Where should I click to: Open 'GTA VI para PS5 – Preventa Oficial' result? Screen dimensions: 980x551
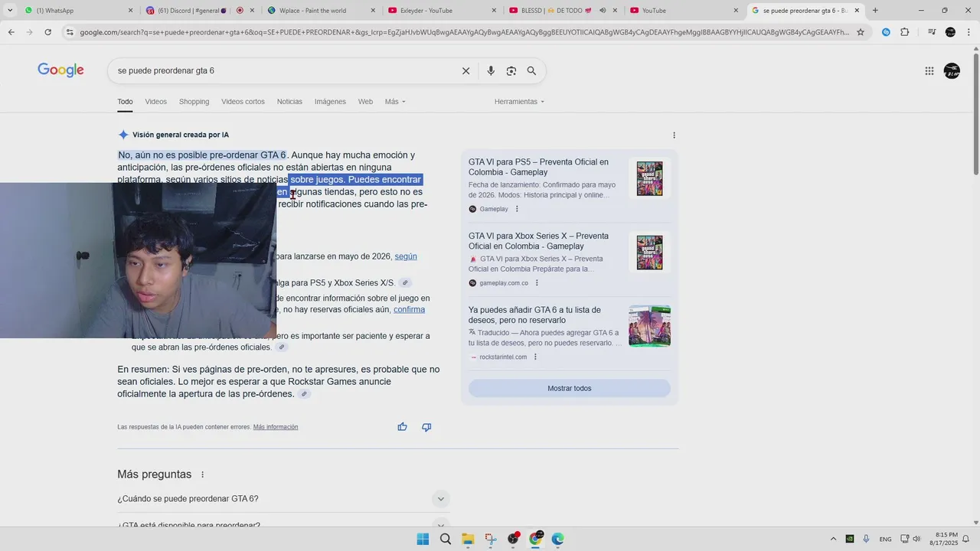(x=538, y=167)
